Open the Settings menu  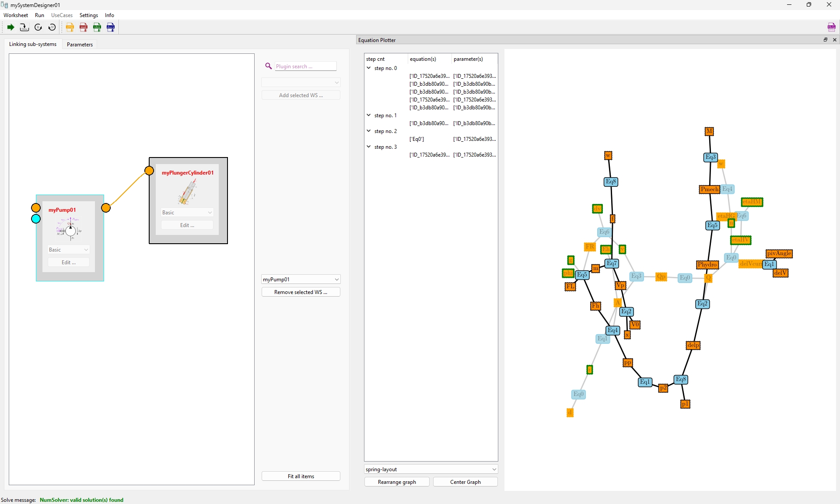(88, 15)
